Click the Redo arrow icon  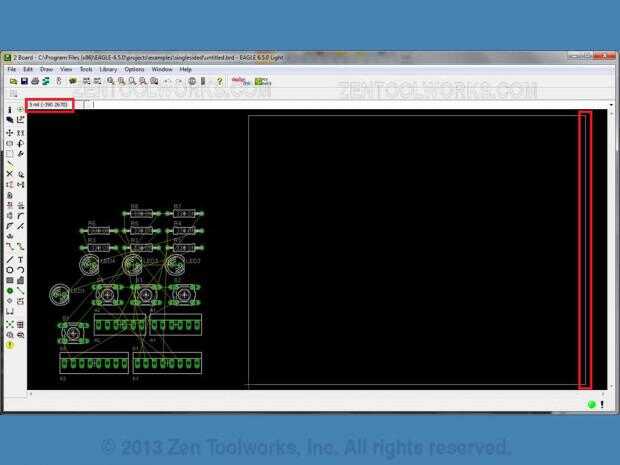coord(178,81)
